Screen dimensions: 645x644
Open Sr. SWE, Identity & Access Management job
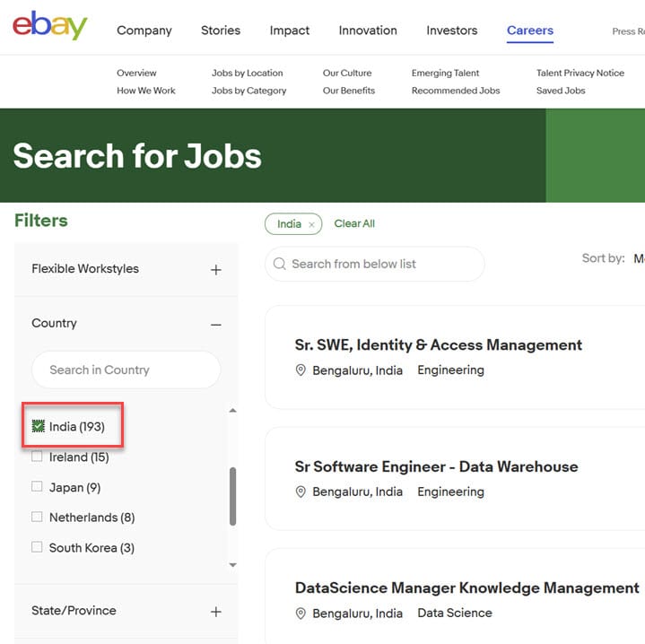pos(438,344)
